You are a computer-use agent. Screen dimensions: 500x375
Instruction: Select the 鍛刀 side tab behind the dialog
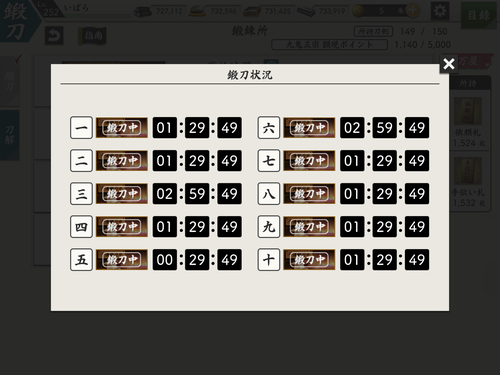coord(10,81)
